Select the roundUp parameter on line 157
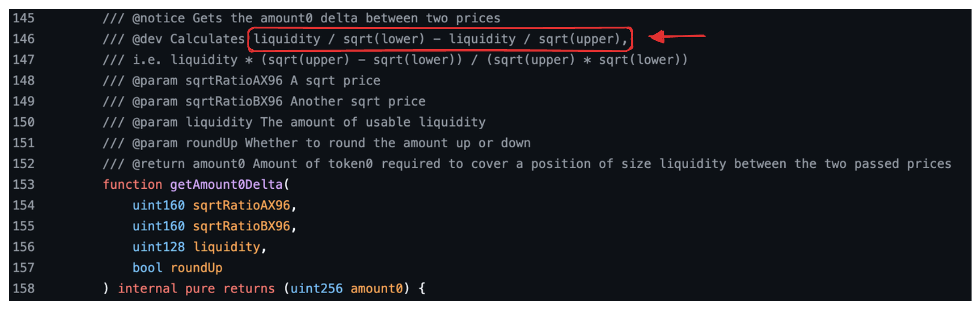This screenshot has height=310, width=980. pos(197,267)
